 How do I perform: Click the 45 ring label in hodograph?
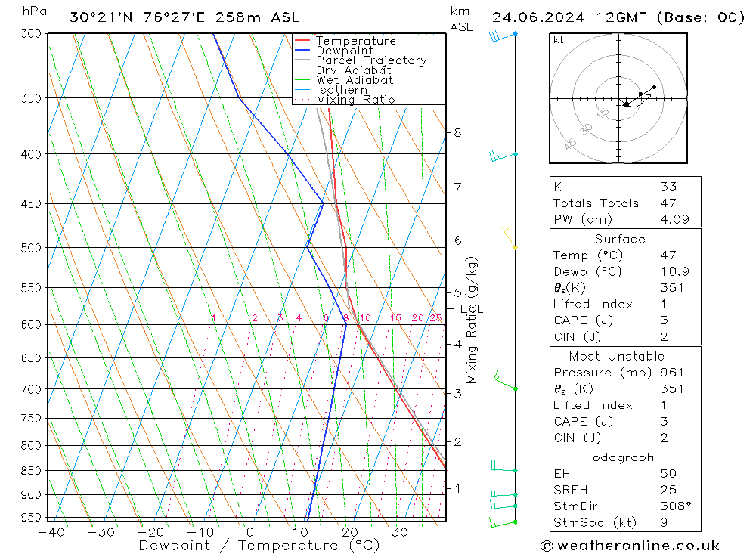coord(570,144)
